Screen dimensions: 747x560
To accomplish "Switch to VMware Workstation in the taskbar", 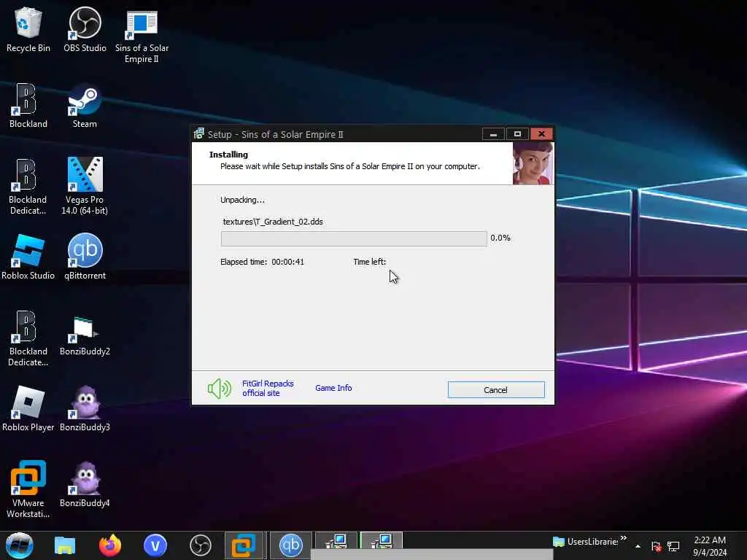I will (x=244, y=545).
